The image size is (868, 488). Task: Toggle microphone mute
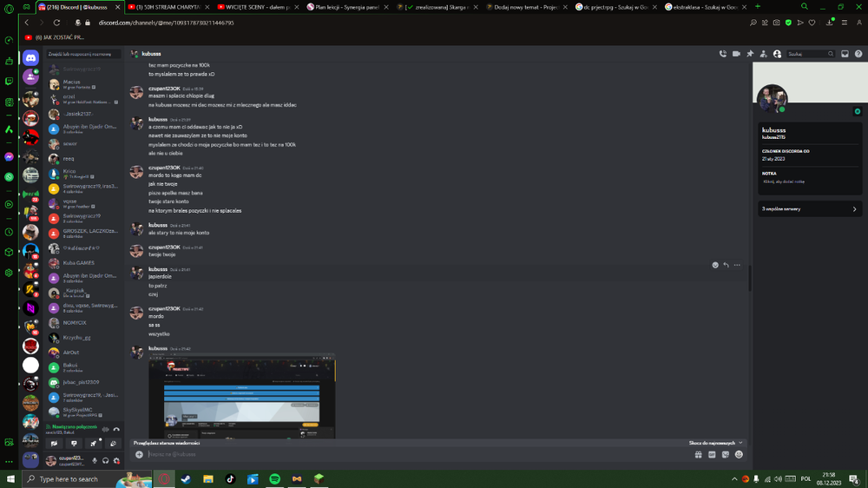click(95, 460)
